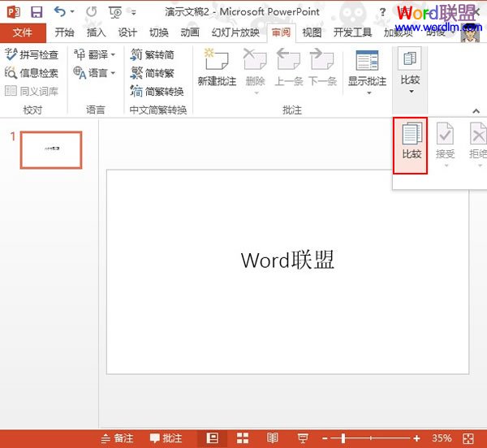Expand the 显示批注 dropdown arrow

click(369, 93)
